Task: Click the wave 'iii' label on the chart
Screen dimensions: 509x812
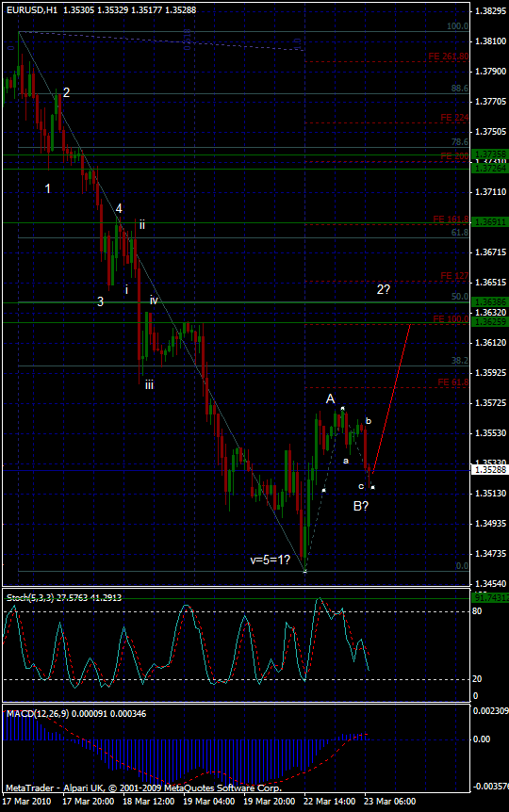Action: pos(149,384)
